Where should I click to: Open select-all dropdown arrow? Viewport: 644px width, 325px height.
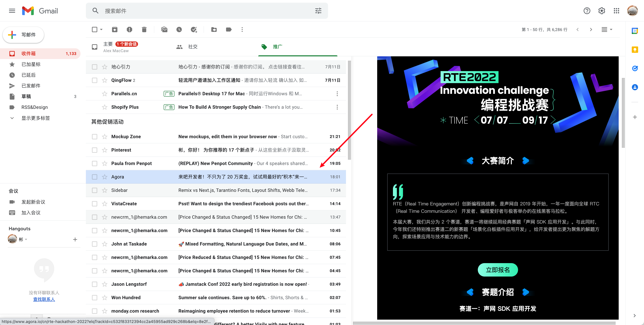[x=101, y=30]
